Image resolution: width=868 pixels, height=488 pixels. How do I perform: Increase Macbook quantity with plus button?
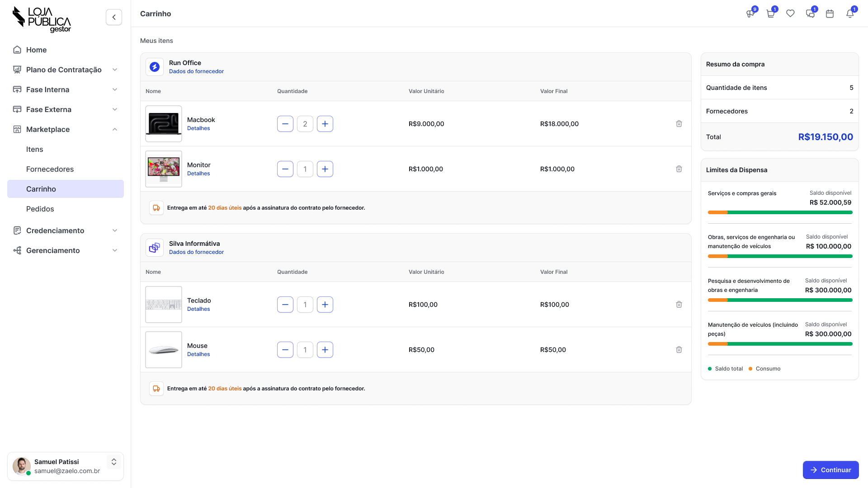pyautogui.click(x=325, y=124)
